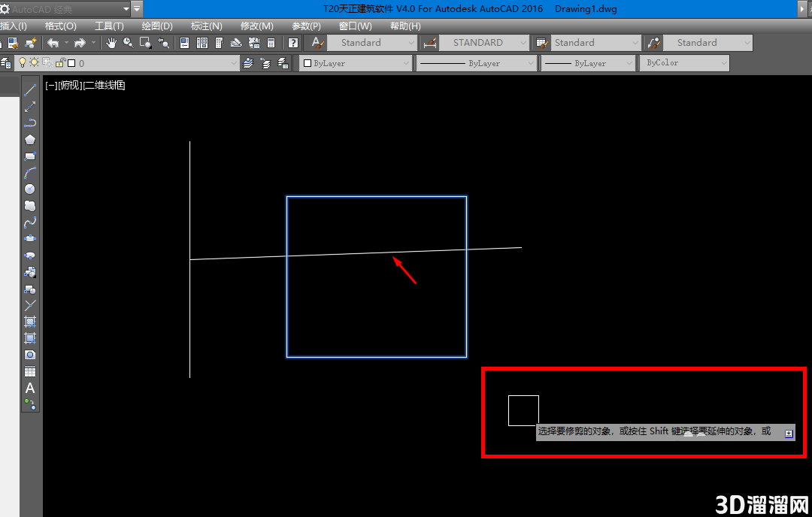Open the DesignCenter icon
The image size is (812, 517).
202,43
